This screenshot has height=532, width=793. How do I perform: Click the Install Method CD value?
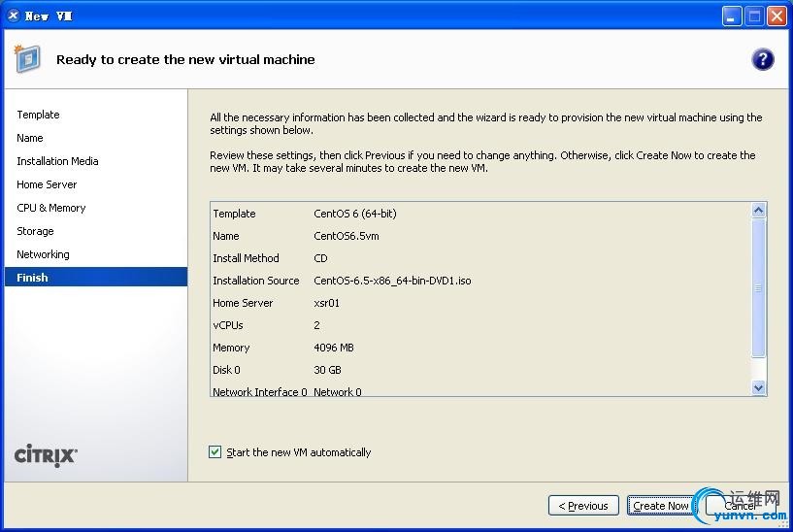(x=320, y=258)
